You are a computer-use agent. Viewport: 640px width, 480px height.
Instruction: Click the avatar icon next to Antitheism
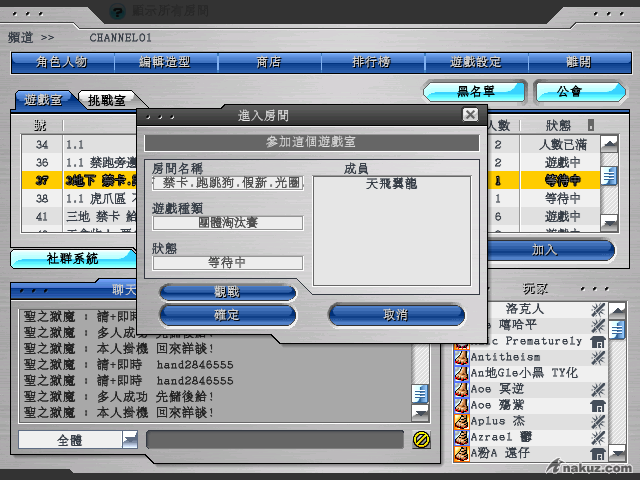tap(462, 357)
